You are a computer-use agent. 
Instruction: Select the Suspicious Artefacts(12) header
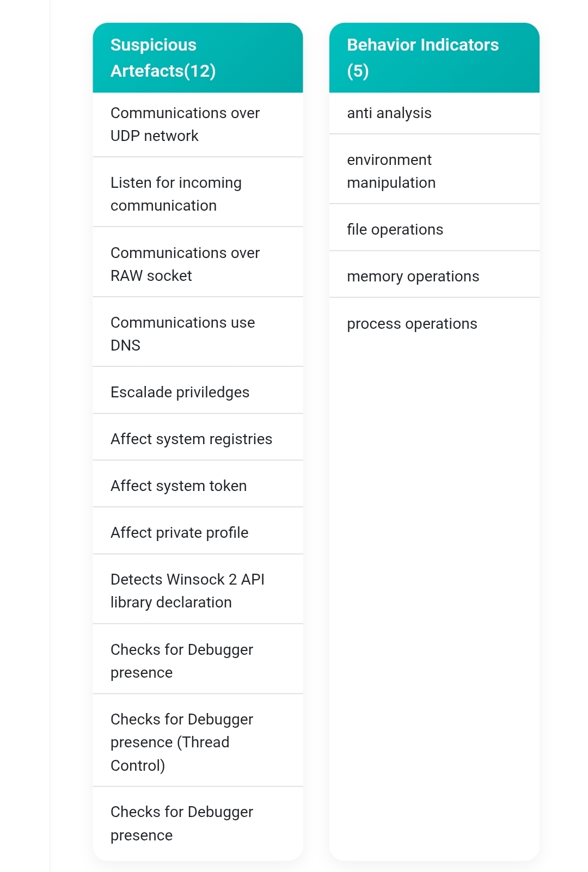pyautogui.click(x=198, y=58)
